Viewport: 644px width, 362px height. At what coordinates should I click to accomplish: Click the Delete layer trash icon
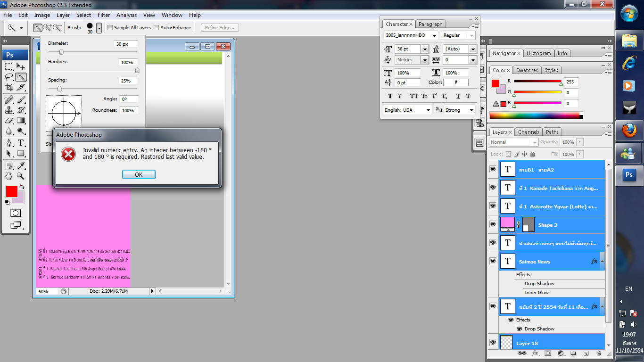[599, 353]
